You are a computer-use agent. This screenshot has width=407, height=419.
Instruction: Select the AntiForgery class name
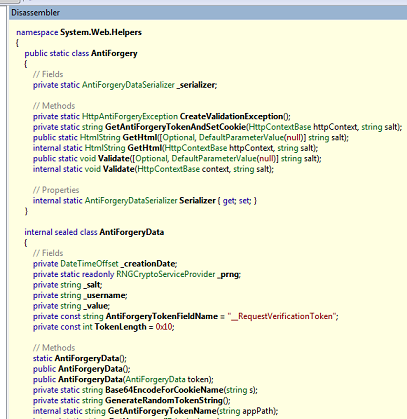tap(114, 53)
